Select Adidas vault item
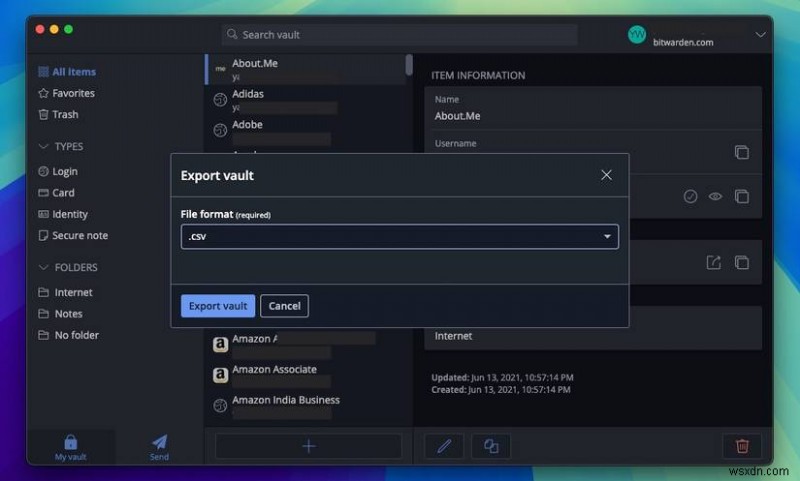 [x=306, y=100]
